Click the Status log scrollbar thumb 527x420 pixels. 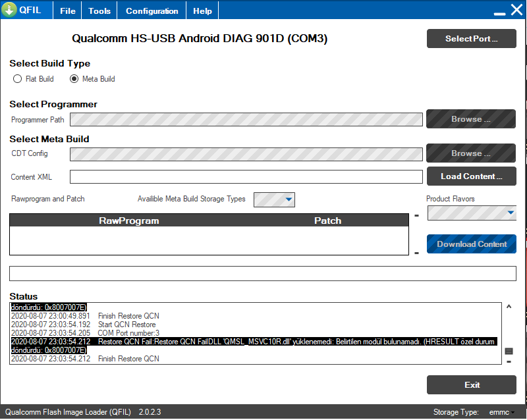tap(509, 351)
